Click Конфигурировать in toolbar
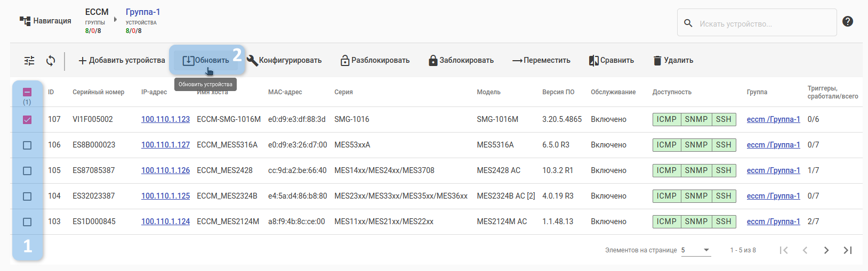 pos(284,61)
